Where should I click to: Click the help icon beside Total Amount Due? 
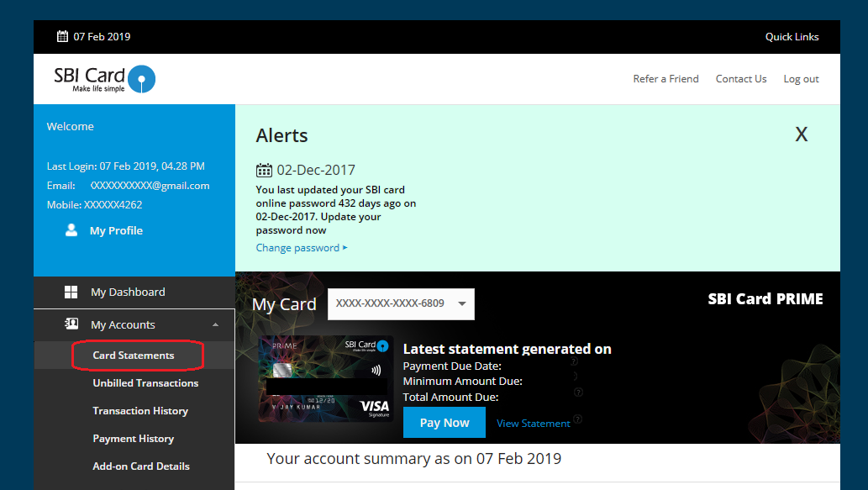(578, 392)
